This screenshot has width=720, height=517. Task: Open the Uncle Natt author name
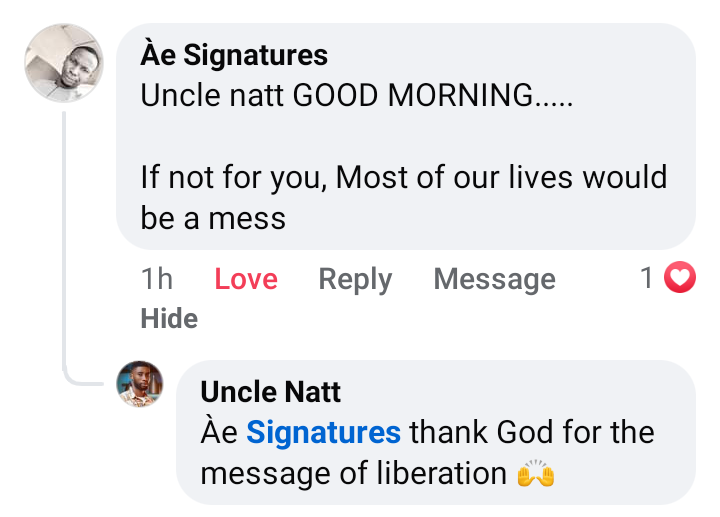[x=270, y=391]
